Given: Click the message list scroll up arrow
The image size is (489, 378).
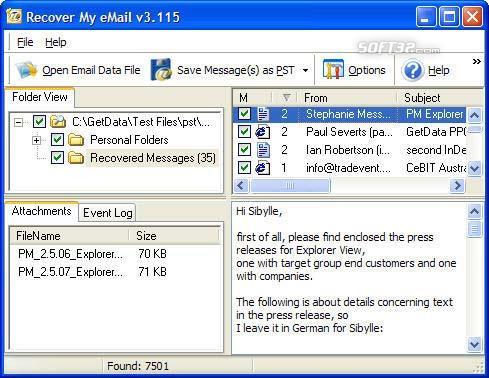Looking at the screenshot, I should (x=475, y=115).
